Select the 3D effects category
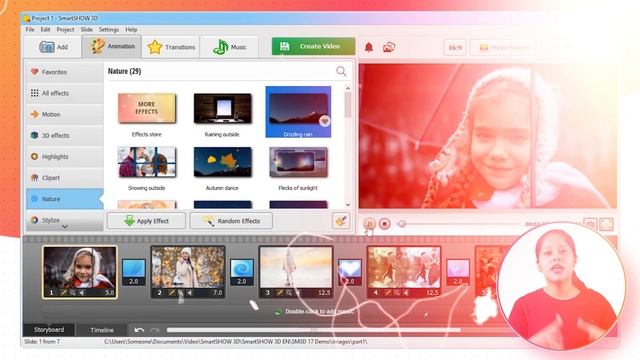640x360 pixels. point(65,136)
